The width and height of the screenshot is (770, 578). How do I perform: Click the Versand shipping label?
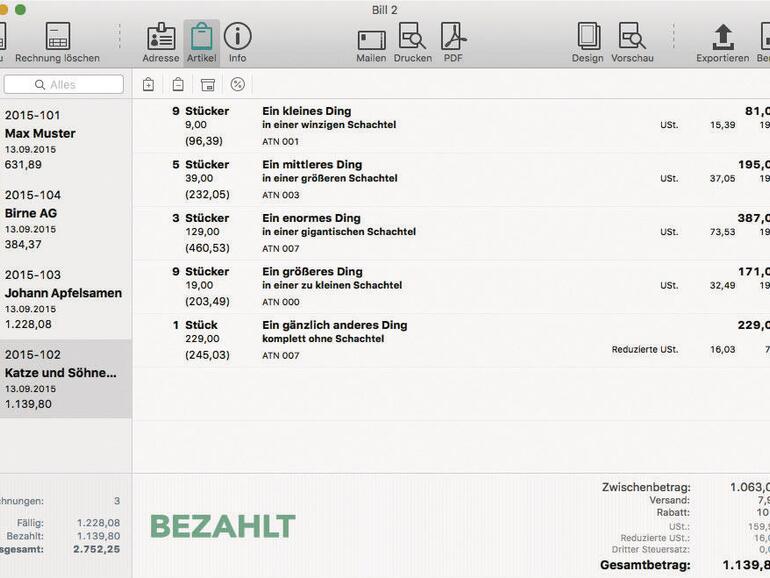tap(669, 500)
